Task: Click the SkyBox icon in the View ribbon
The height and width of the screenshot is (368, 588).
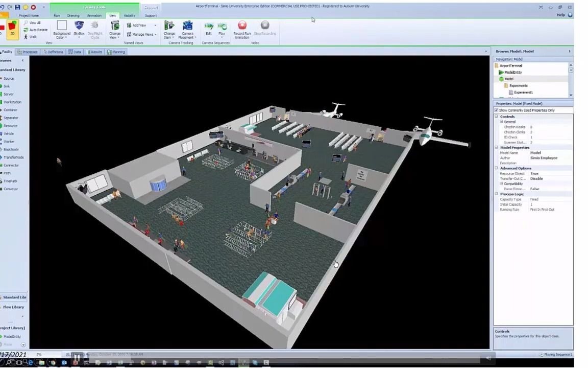Action: click(x=79, y=29)
